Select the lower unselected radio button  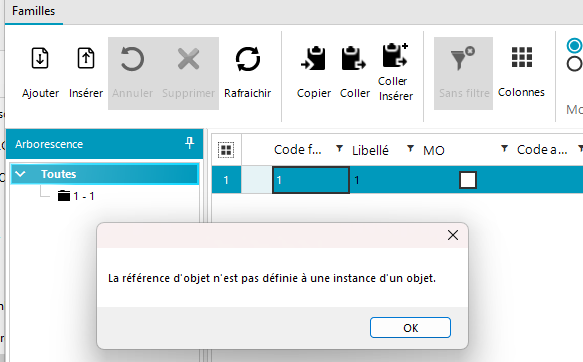[574, 64]
